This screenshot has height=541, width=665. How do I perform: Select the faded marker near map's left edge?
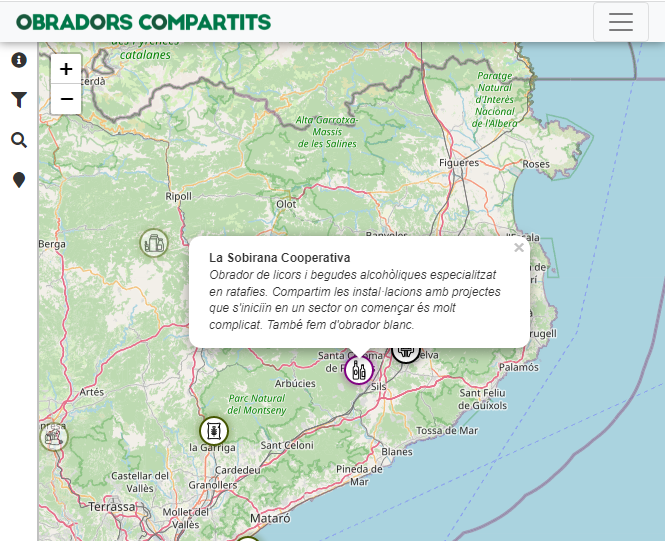(x=54, y=437)
